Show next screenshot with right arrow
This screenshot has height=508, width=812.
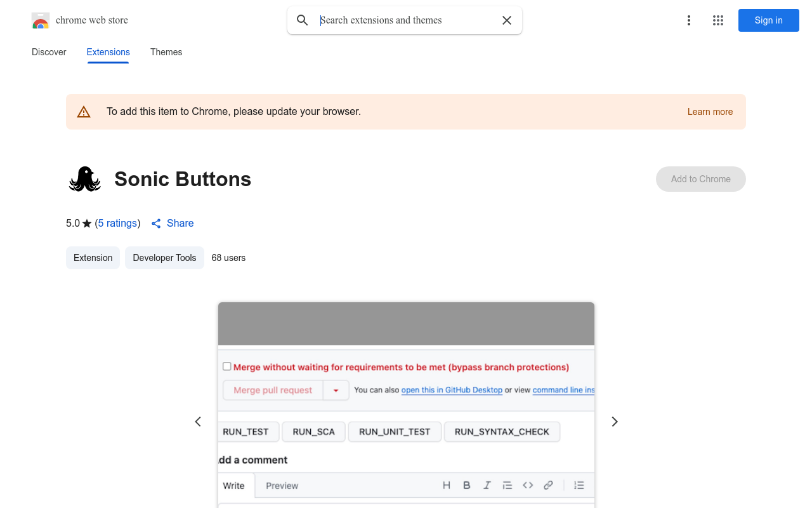click(x=614, y=422)
